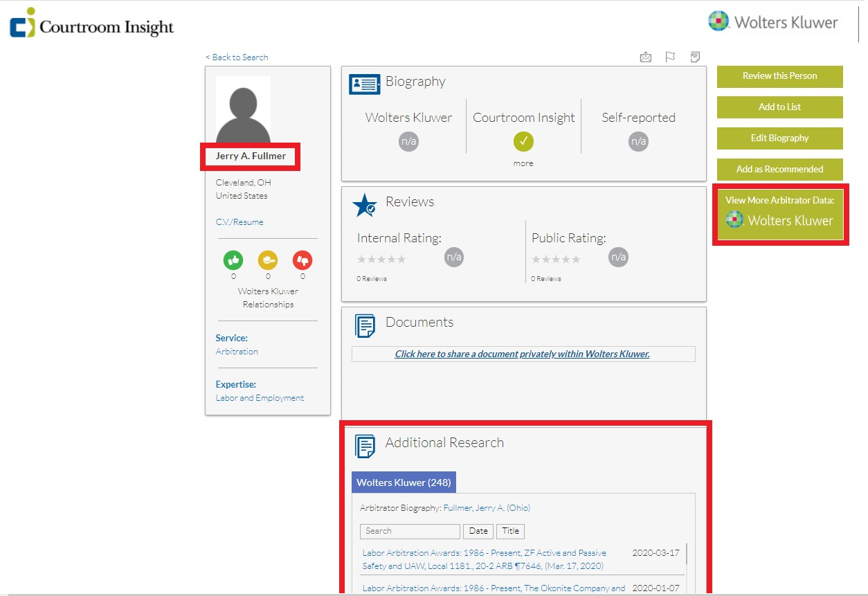Sort research results by Date
868x596 pixels.
coord(478,531)
